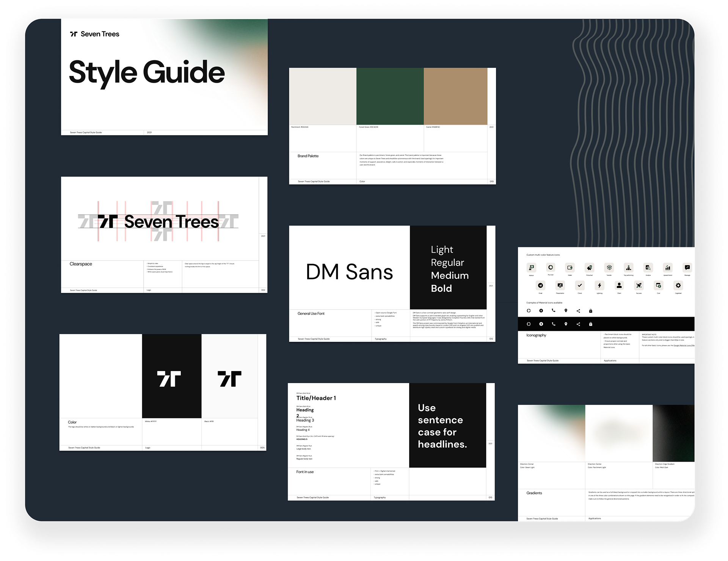Click the center parchment light gradient sample
Screen dimensions: 728x561
click(619, 433)
